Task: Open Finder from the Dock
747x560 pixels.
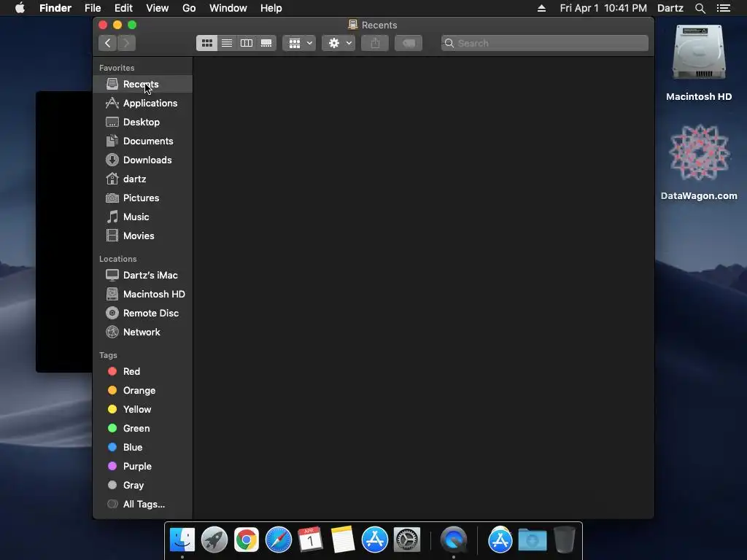Action: (x=182, y=540)
